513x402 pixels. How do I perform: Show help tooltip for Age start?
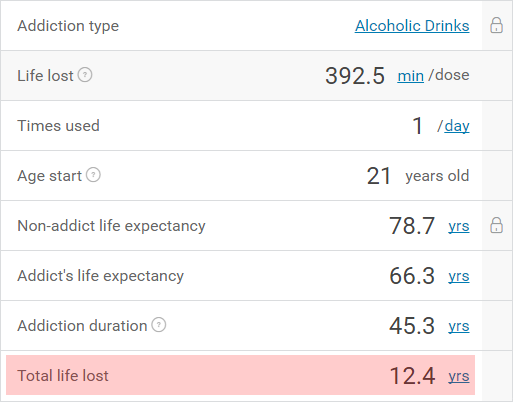click(x=93, y=175)
